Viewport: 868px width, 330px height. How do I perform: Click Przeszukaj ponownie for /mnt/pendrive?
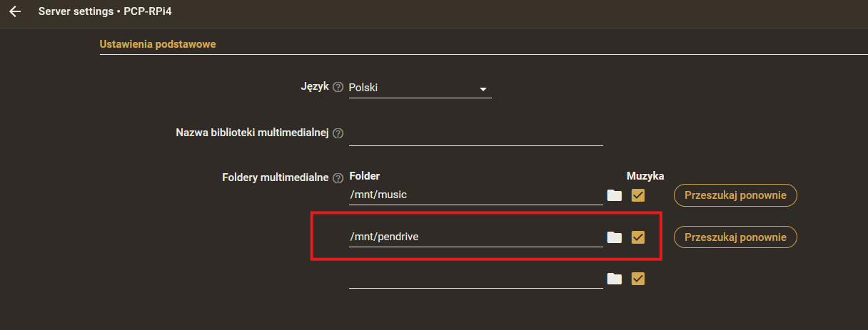click(x=735, y=237)
